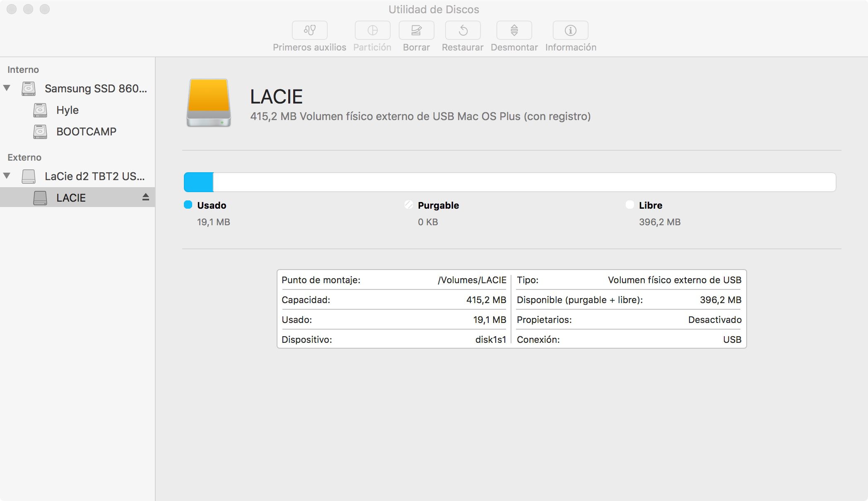The image size is (868, 501).
Task: Click the Utilidad de Discos window title
Action: [434, 10]
